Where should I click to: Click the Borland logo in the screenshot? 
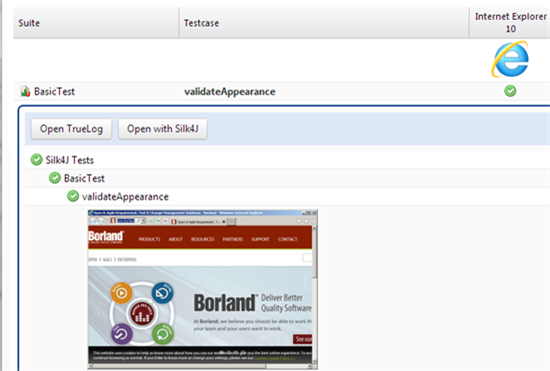pyautogui.click(x=106, y=237)
